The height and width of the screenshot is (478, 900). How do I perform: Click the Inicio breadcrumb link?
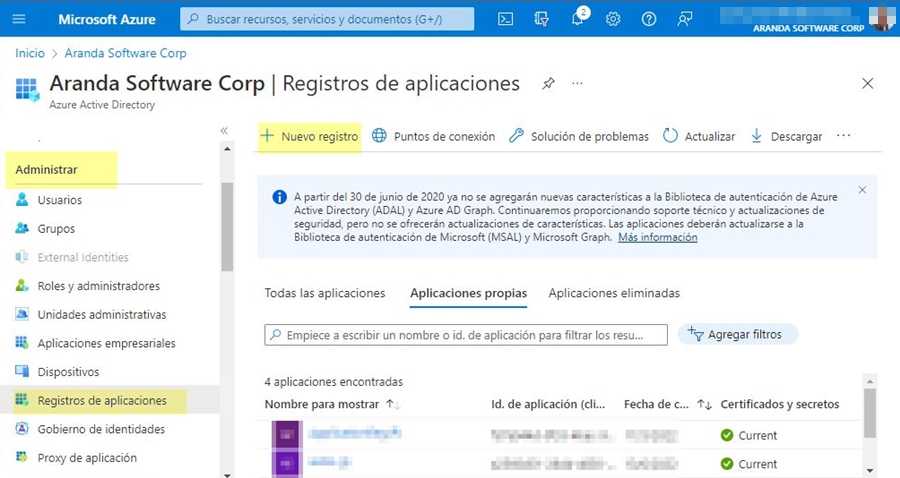(x=30, y=53)
